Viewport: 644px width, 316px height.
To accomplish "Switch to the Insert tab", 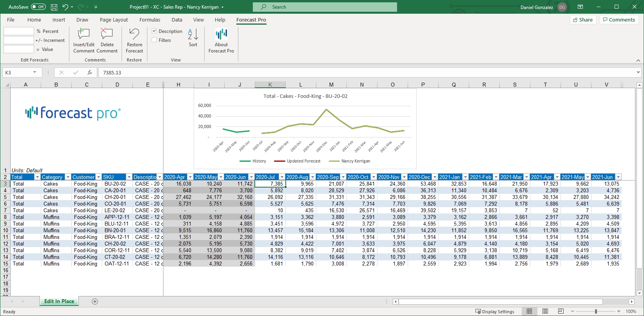I will [59, 20].
